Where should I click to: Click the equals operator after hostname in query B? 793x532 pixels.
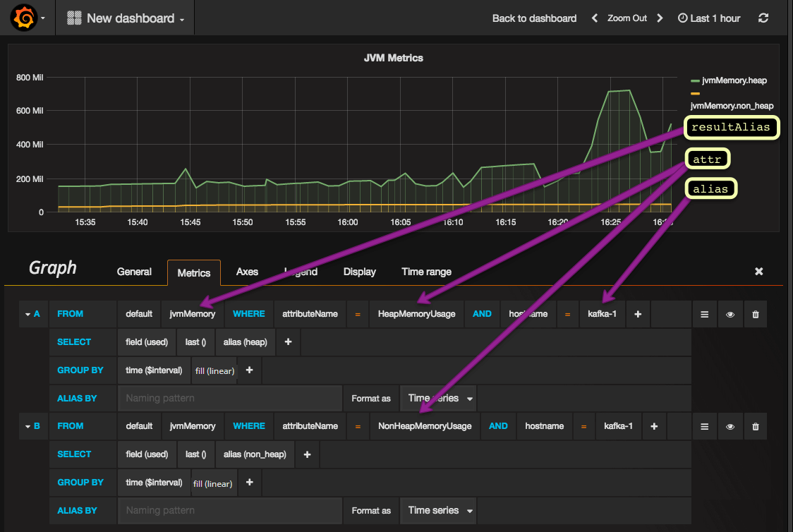[x=583, y=426]
